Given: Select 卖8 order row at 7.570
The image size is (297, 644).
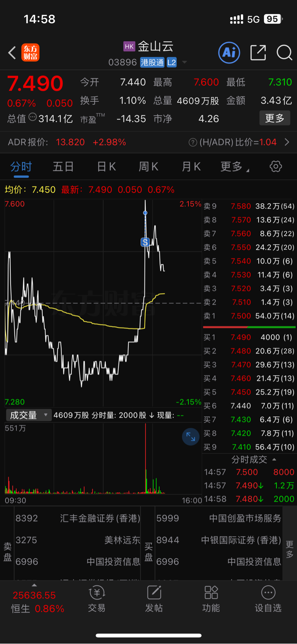Looking at the screenshot, I should coord(249,220).
